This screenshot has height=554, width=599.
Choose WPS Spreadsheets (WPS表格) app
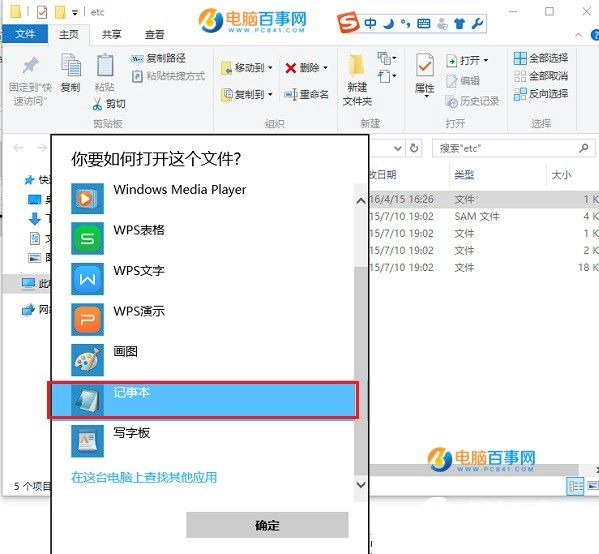[x=202, y=238]
